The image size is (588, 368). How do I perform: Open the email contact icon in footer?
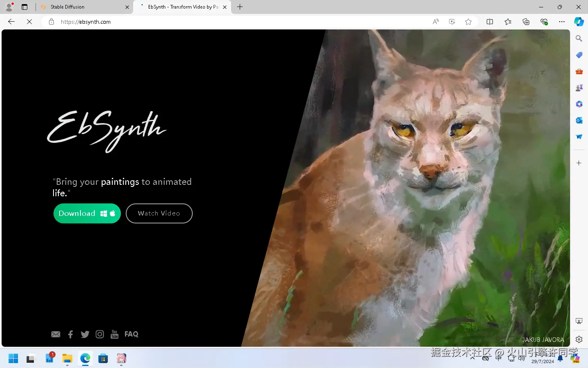pyautogui.click(x=56, y=334)
